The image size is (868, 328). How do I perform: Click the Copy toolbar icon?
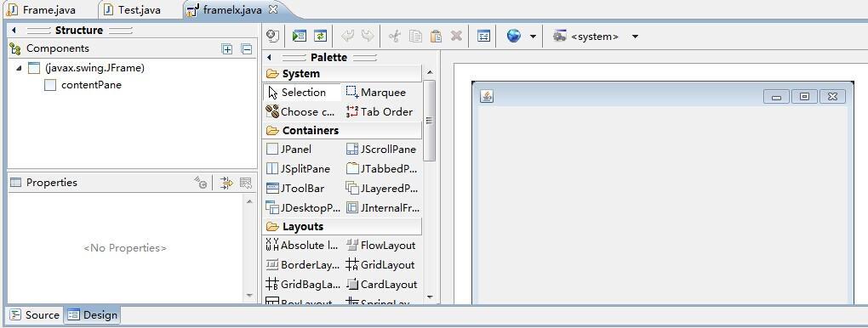(415, 37)
